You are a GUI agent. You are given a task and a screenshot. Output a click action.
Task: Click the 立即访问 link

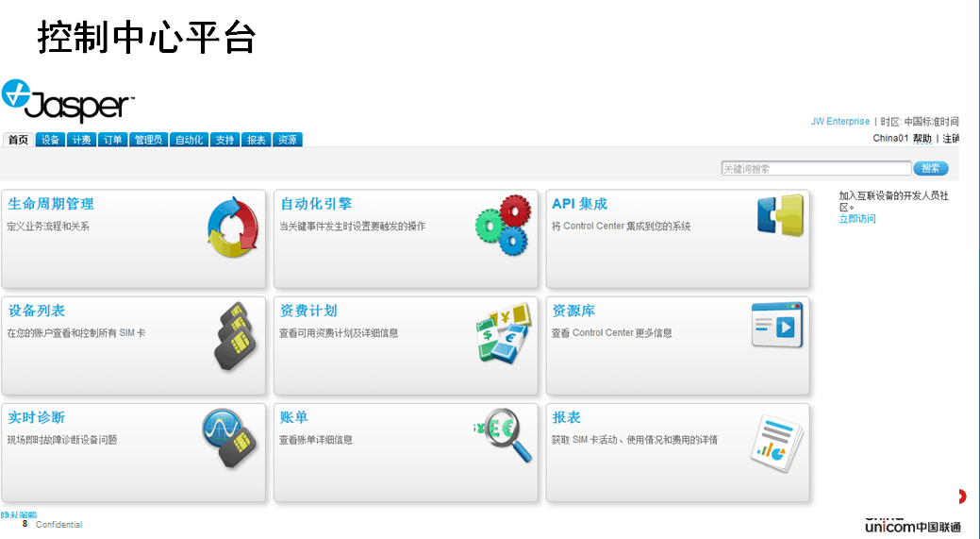pos(857,219)
